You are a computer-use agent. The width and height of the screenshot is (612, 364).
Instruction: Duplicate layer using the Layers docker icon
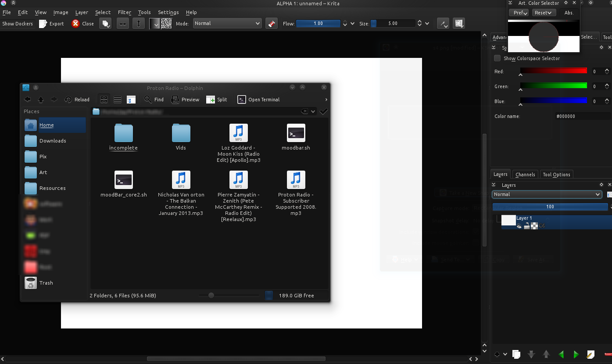click(x=516, y=354)
